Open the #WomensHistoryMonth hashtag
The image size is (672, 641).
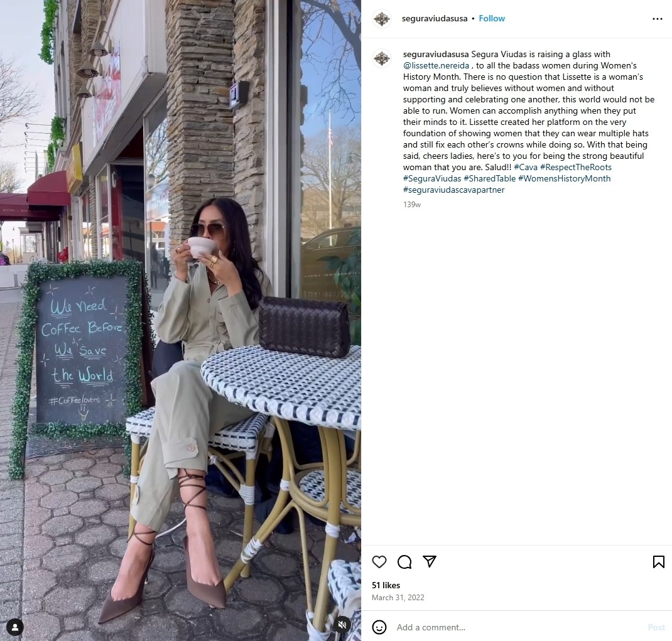tap(565, 178)
